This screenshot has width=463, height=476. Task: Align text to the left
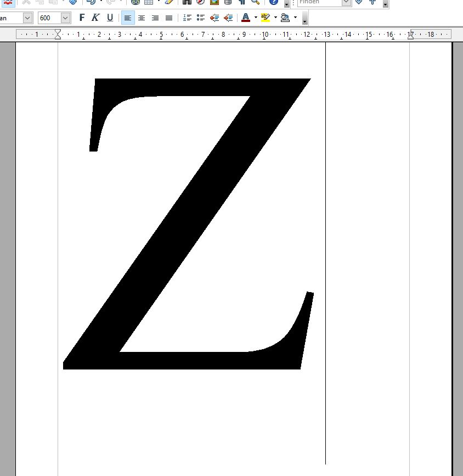click(x=127, y=18)
